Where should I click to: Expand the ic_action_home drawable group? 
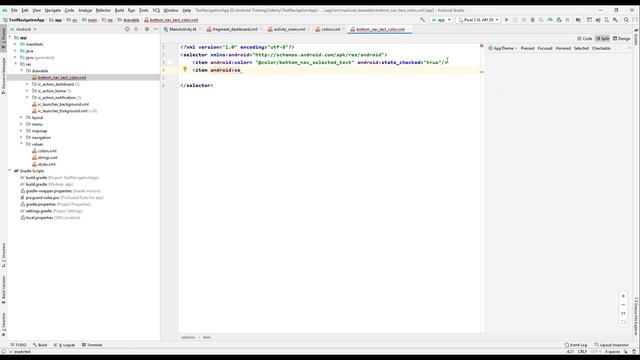click(27, 91)
